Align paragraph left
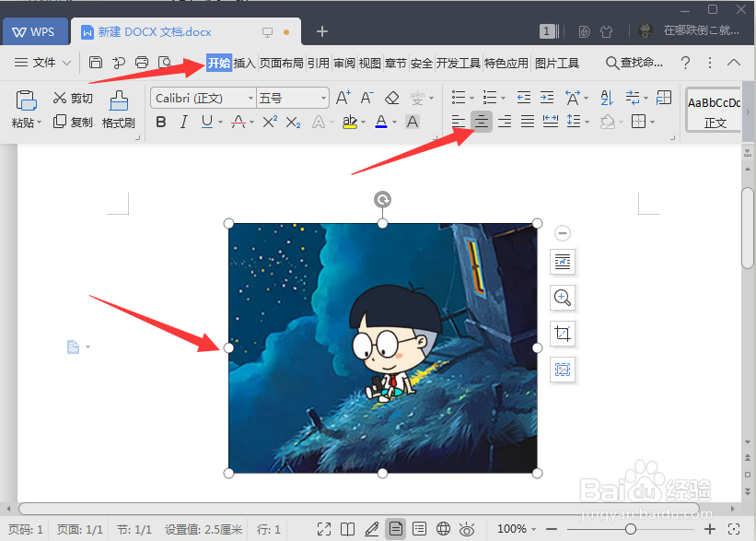The height and width of the screenshot is (541, 756). 459,121
